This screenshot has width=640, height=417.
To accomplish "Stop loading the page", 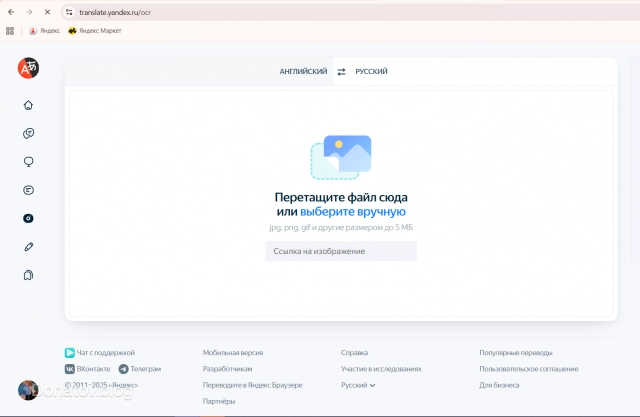I will pos(47,12).
